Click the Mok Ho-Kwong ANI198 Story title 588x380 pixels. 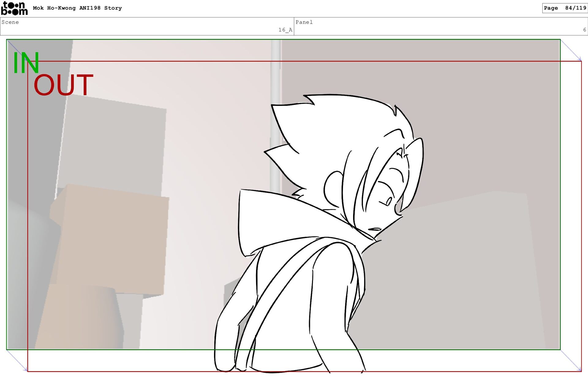(x=77, y=8)
